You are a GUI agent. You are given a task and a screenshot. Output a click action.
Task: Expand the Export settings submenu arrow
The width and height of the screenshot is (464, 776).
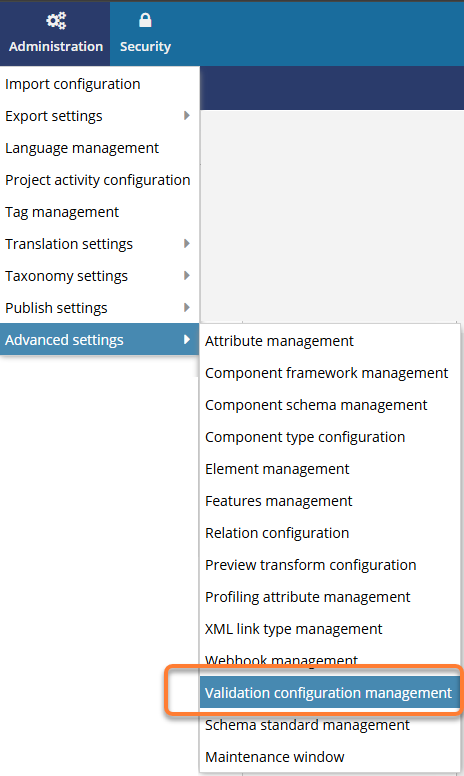pyautogui.click(x=186, y=116)
